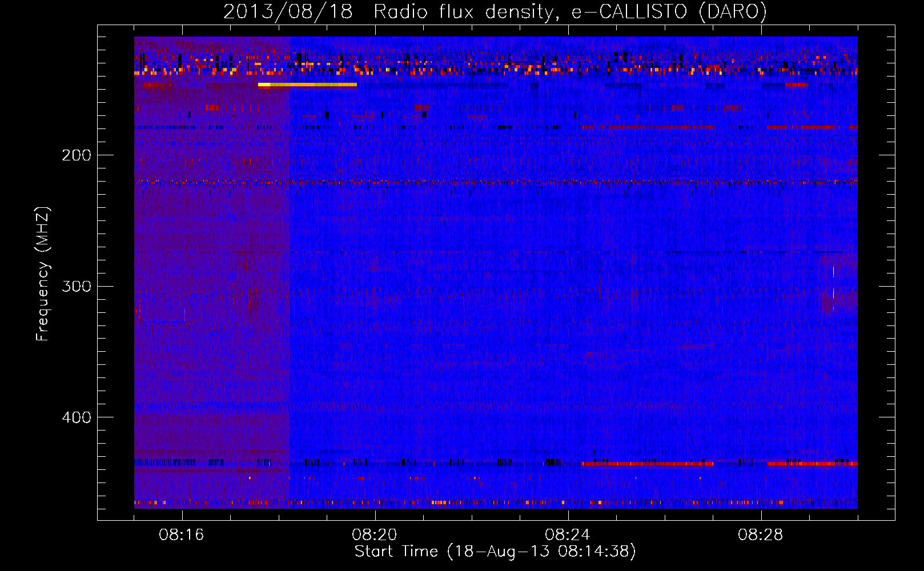
Task: Select the 400 frequency tick label
Action: pos(77,417)
